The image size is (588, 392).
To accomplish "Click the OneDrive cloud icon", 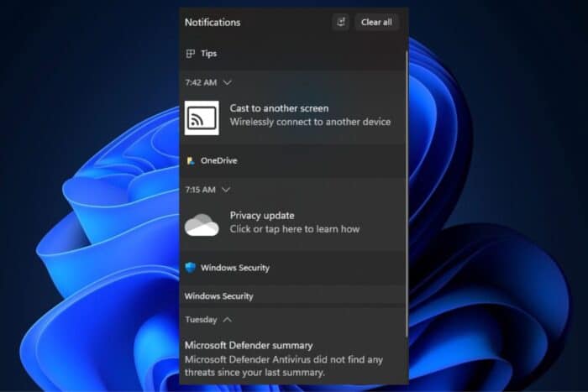I will tap(202, 225).
